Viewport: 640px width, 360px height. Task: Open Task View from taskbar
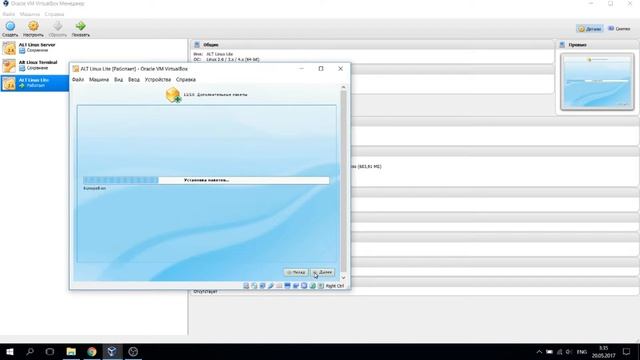tap(50, 351)
